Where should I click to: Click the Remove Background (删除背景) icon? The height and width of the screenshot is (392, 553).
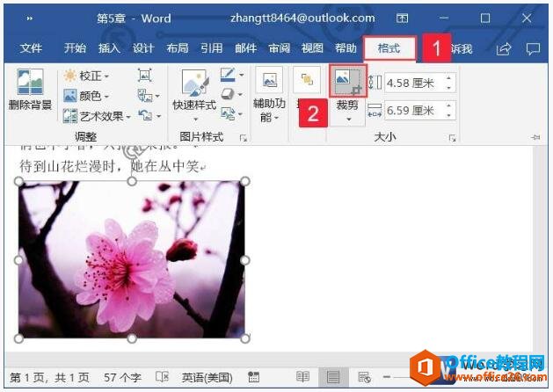(30, 82)
